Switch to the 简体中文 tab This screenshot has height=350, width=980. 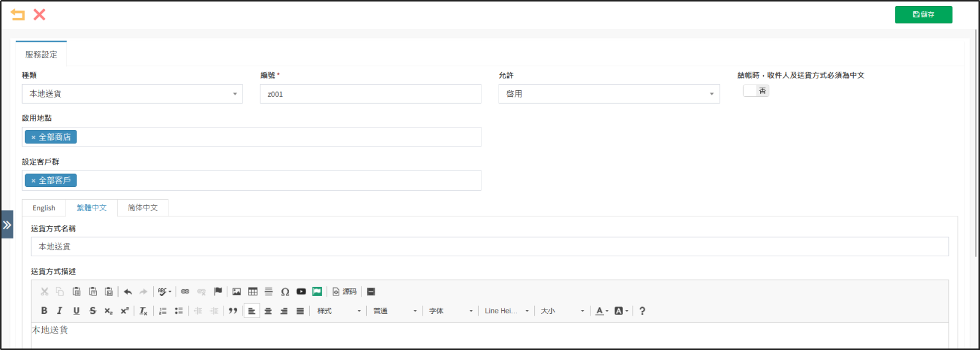pyautogui.click(x=143, y=208)
